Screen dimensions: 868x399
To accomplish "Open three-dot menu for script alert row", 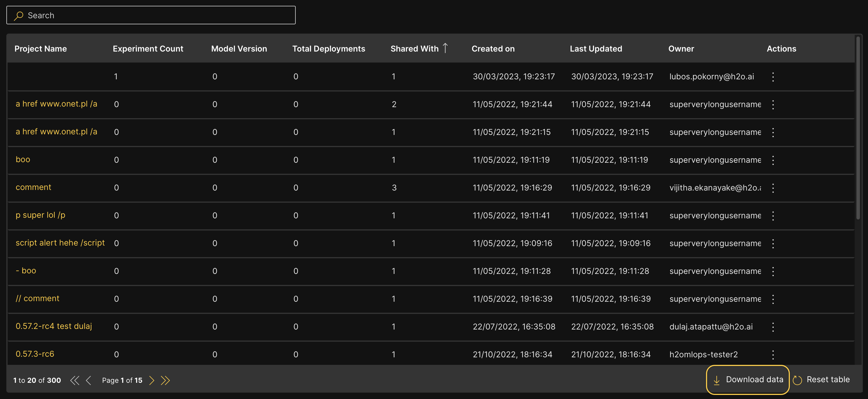I will pos(773,244).
